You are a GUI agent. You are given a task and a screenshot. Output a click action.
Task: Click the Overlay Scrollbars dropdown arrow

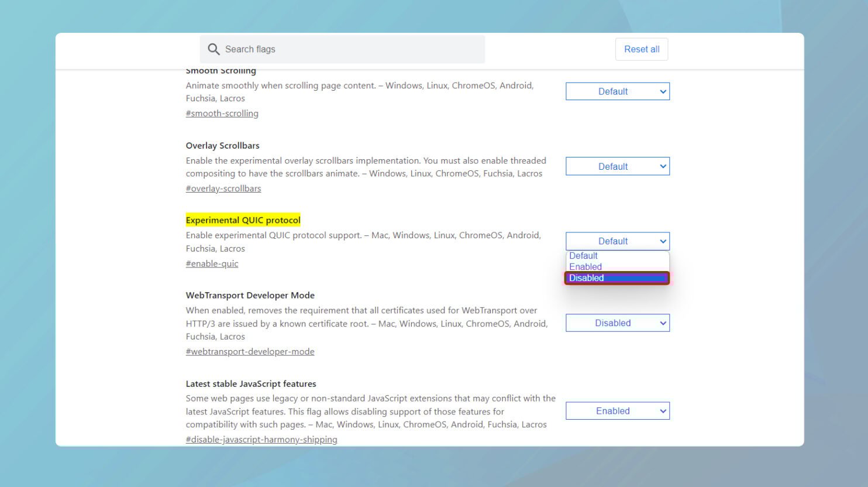(662, 166)
